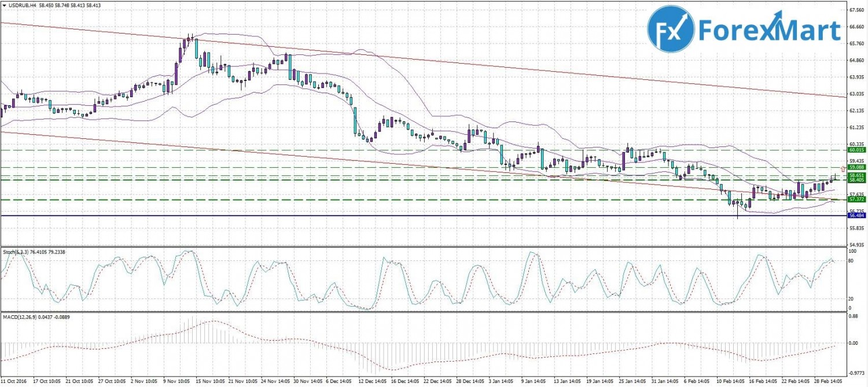This screenshot has height=387, width=868.
Task: Click the blue horizontal line at 56.484
Action: (x=405, y=216)
